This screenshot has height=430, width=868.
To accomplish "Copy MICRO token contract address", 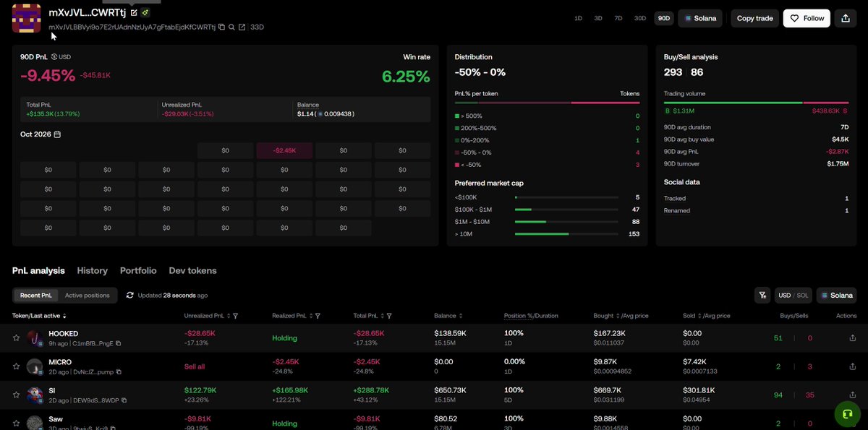I will pyautogui.click(x=119, y=371).
